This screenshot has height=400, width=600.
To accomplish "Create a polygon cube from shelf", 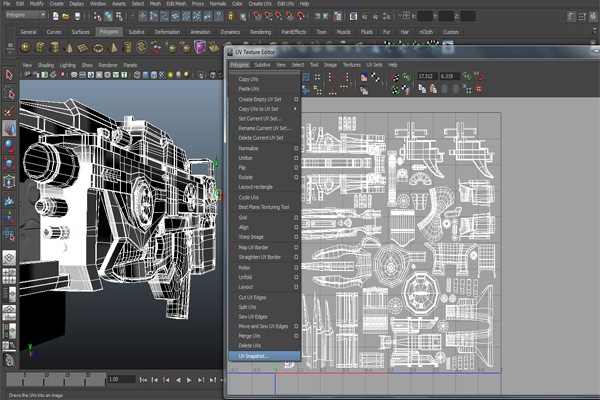I will coord(40,47).
